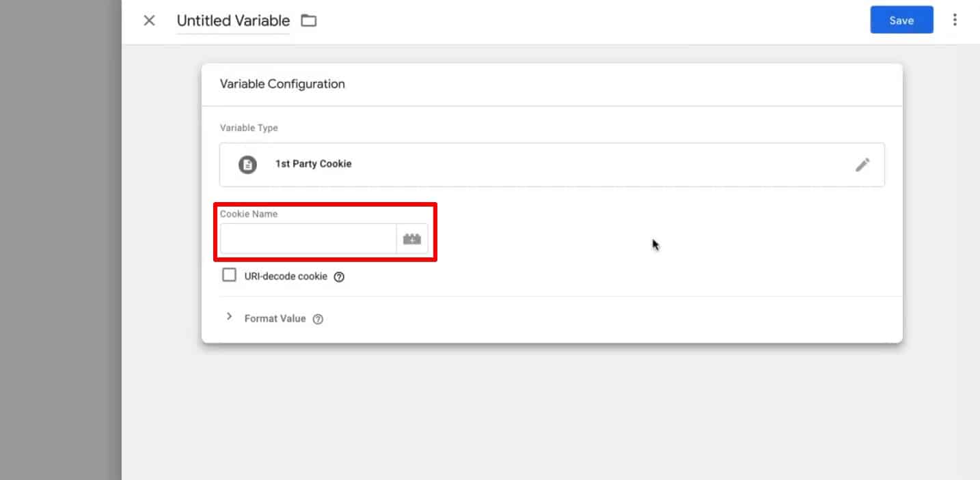The image size is (980, 480).
Task: Collapse the Format Value disclosure arrow
Action: [230, 317]
